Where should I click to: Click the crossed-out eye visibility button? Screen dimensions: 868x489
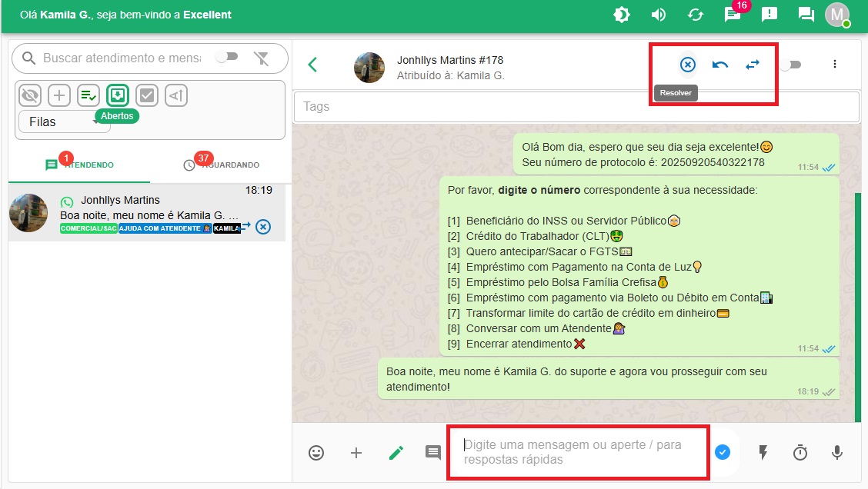tap(30, 95)
